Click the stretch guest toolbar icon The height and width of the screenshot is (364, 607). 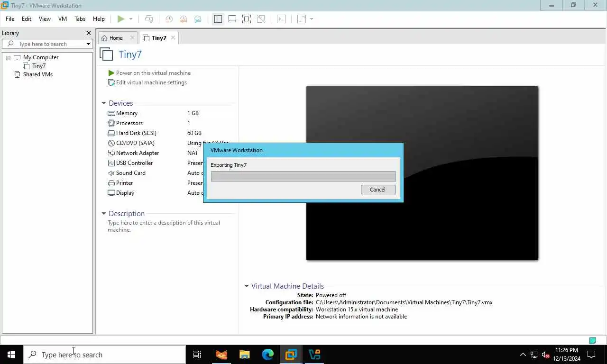click(302, 19)
